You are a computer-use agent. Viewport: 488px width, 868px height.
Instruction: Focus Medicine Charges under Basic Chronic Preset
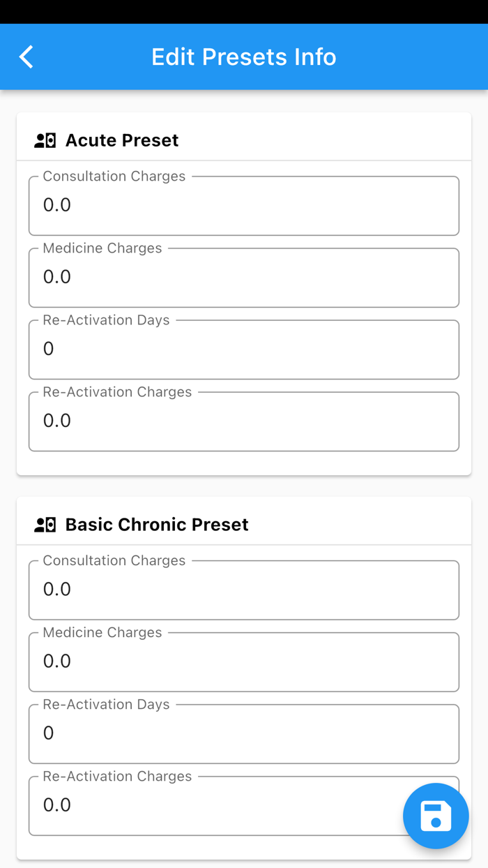click(x=243, y=661)
